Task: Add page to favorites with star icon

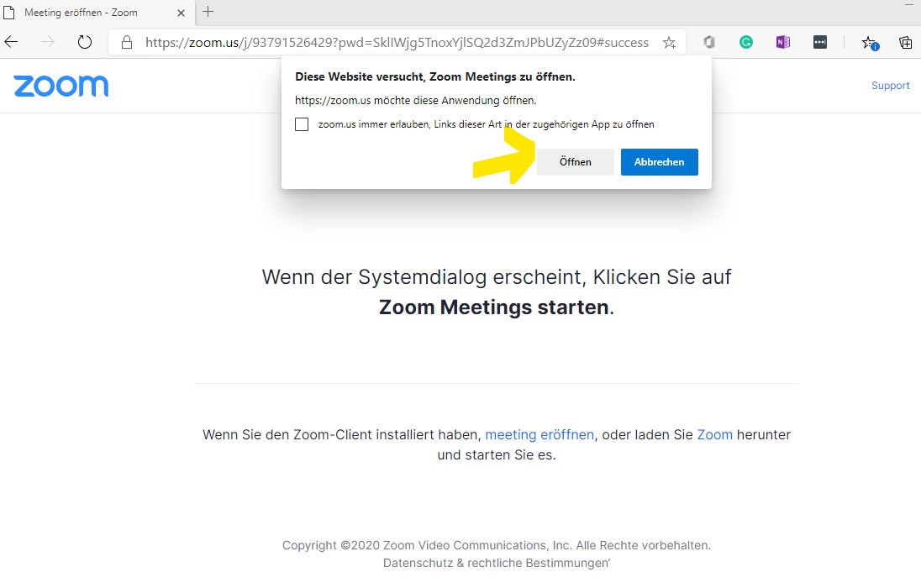Action: click(669, 42)
